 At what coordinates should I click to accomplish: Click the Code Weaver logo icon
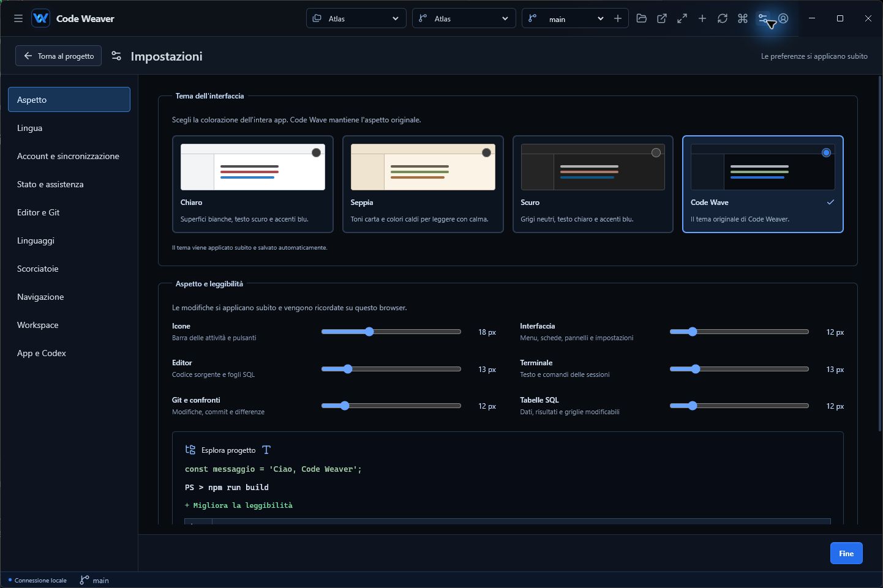pos(40,18)
